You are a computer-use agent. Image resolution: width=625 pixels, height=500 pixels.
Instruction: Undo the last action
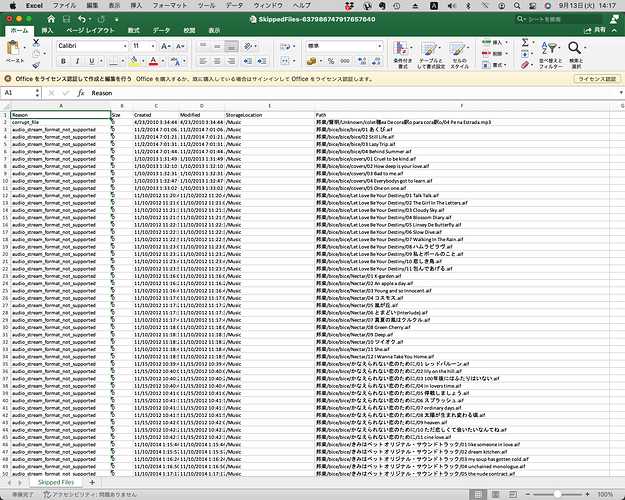(82, 19)
